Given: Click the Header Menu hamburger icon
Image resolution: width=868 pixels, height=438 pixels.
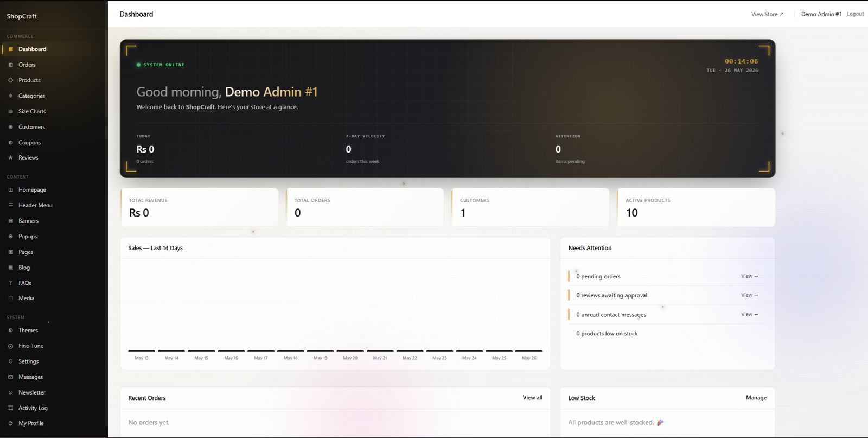Looking at the screenshot, I should (x=10, y=205).
